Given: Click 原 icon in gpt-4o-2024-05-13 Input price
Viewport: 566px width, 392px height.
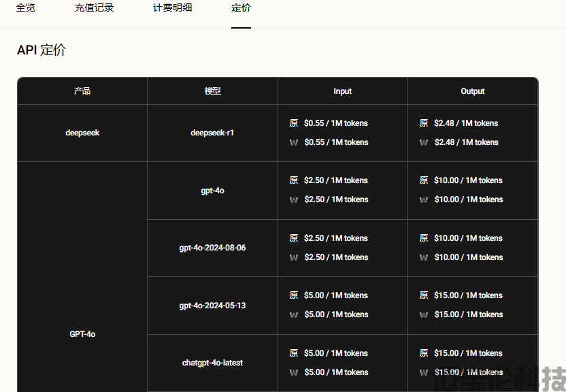Looking at the screenshot, I should (x=294, y=295).
